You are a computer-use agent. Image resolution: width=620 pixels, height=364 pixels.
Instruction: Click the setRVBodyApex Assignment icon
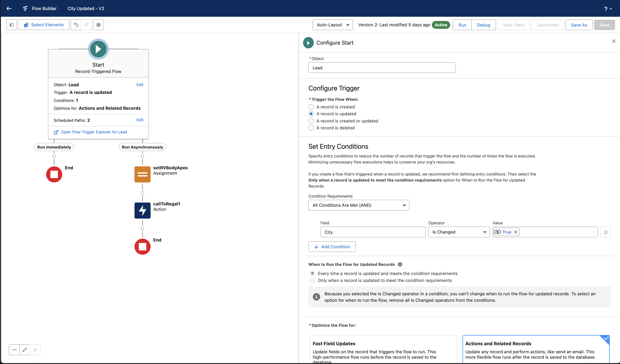click(142, 174)
